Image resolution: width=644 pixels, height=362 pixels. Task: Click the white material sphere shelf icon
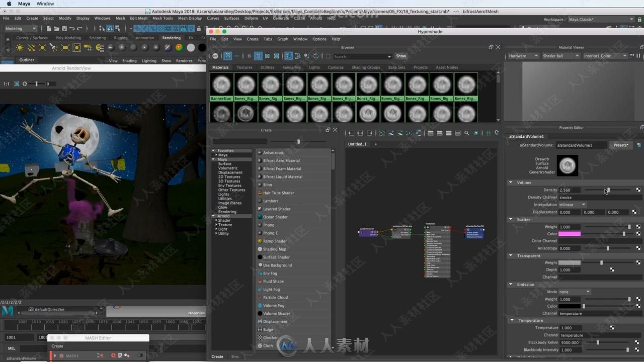(191, 48)
